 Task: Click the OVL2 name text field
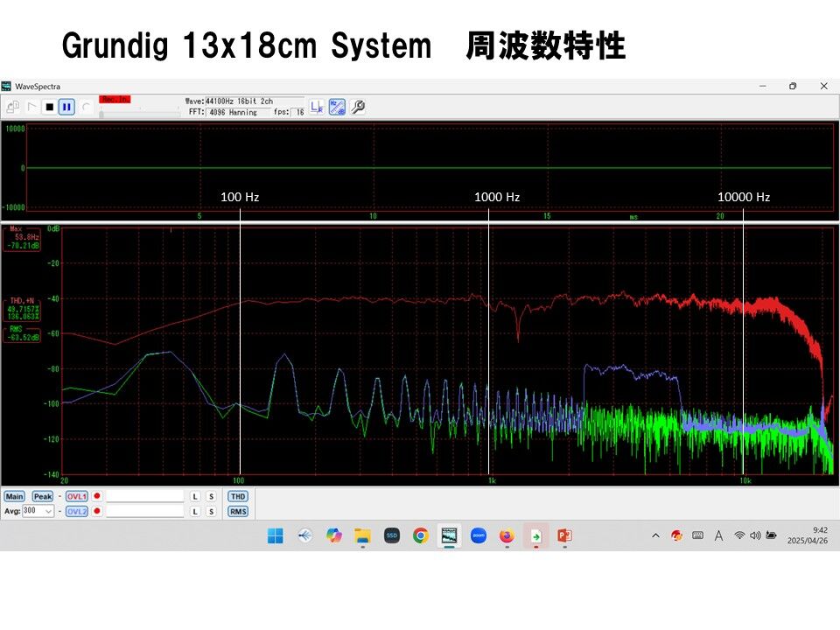[x=144, y=511]
